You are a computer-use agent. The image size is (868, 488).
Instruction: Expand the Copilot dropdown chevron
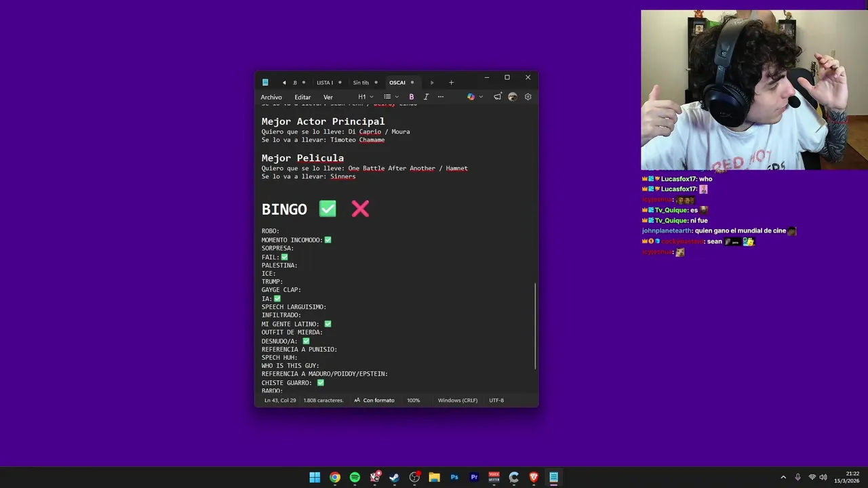click(481, 97)
